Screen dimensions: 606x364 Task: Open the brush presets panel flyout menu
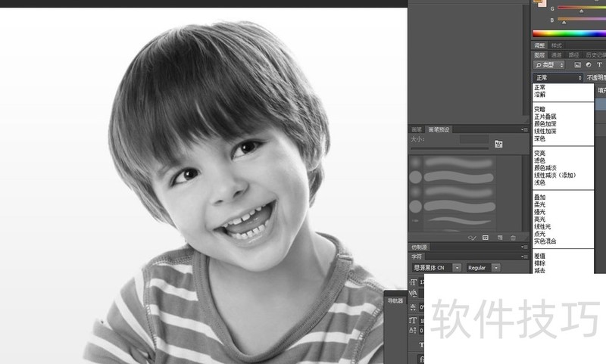(524, 129)
